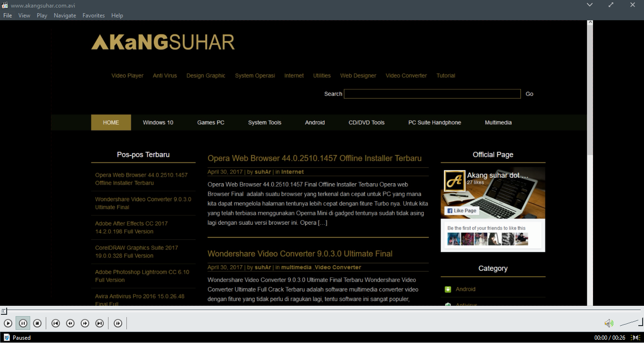
Task: Click the Play button in the playback toolbar
Action: click(x=8, y=323)
